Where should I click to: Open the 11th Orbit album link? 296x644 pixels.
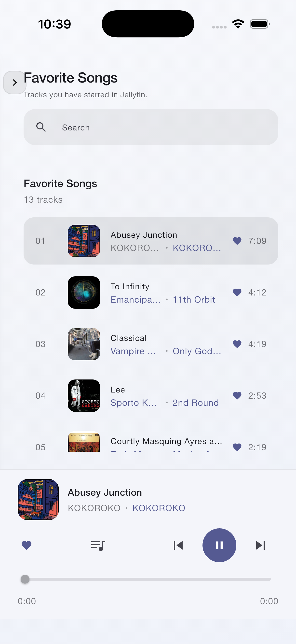194,299
